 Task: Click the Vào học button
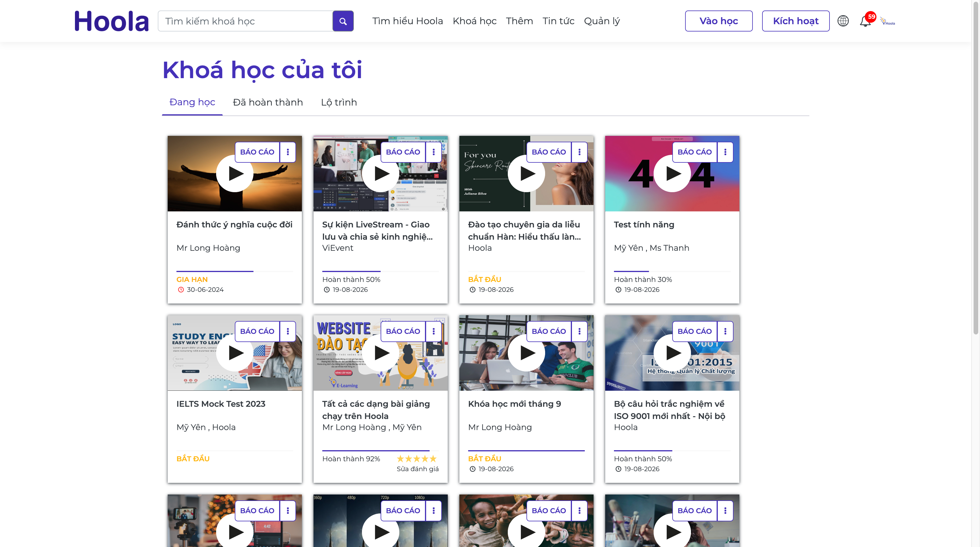tap(718, 21)
